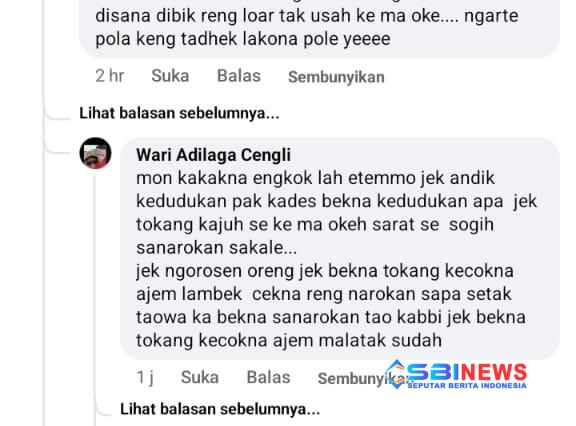Click the 'Seputar Berita Indonesia' tagline
The width and height of the screenshot is (576, 426).
point(467,385)
